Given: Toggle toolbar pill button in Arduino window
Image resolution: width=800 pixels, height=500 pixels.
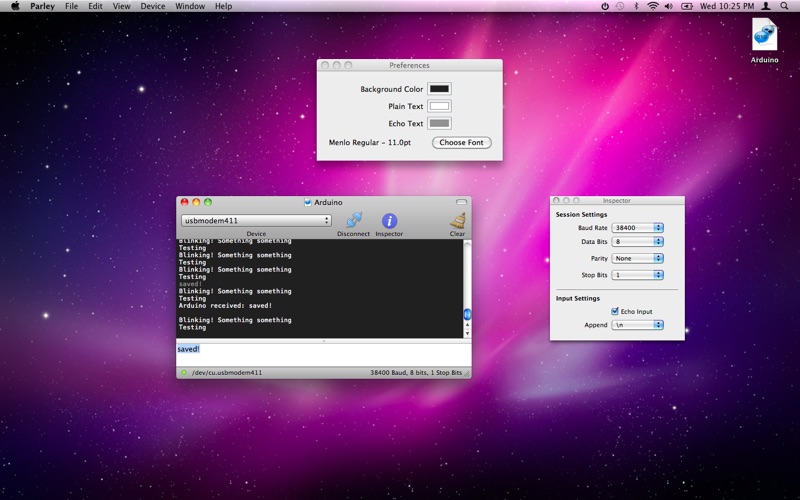Looking at the screenshot, I should pos(461,202).
